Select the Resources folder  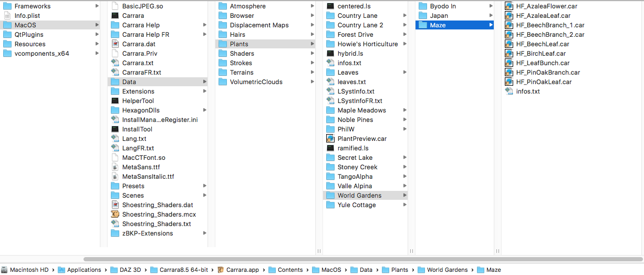pyautogui.click(x=50, y=44)
